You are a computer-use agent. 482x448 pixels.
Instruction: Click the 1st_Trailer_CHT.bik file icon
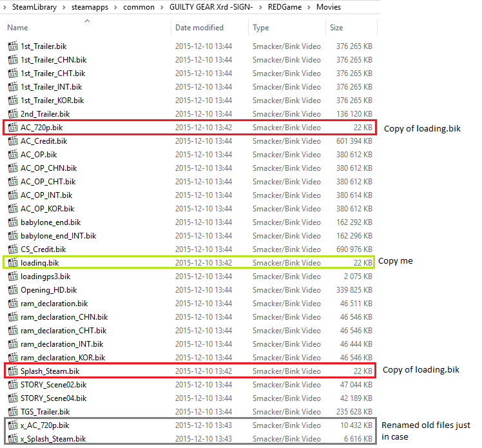coord(13,73)
